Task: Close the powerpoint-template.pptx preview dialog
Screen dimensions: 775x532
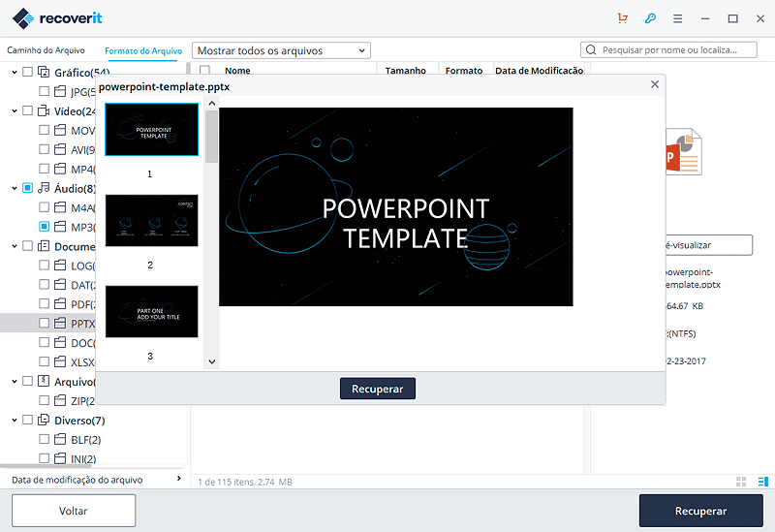Action: tap(655, 84)
